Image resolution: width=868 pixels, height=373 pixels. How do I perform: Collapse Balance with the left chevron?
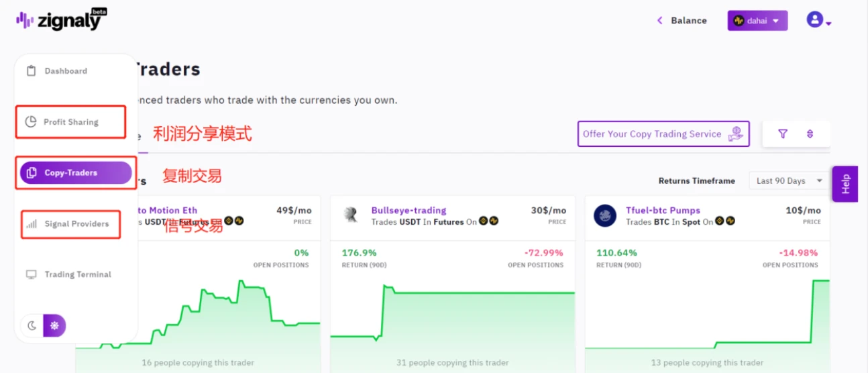click(660, 21)
